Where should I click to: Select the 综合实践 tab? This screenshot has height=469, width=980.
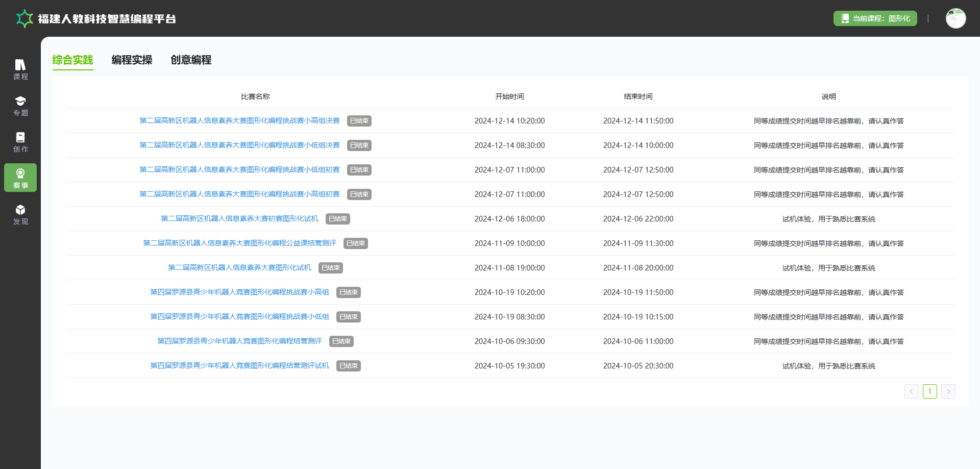(72, 60)
